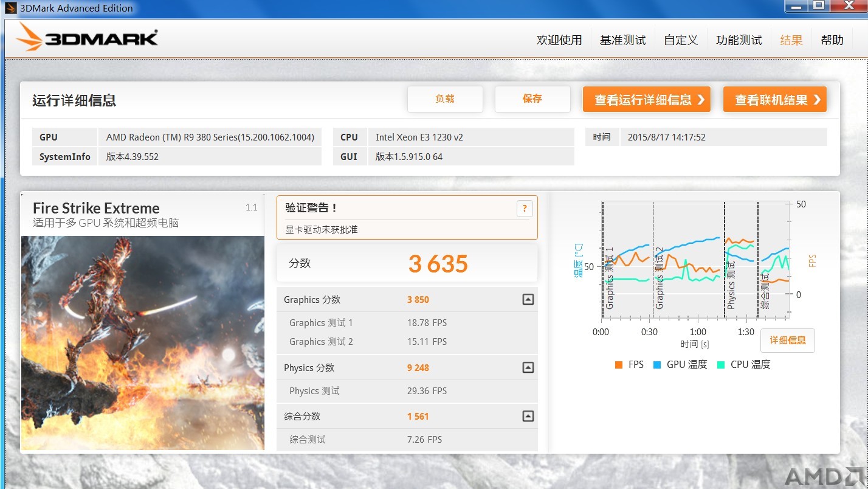Open the 详细信息 chart details button
This screenshot has height=489, width=868.
click(788, 341)
